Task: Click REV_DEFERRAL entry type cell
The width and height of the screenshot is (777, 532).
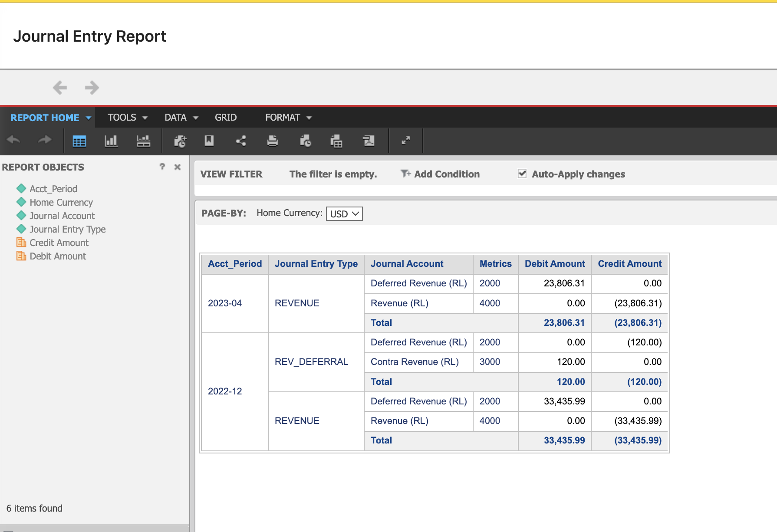Action: pos(316,362)
